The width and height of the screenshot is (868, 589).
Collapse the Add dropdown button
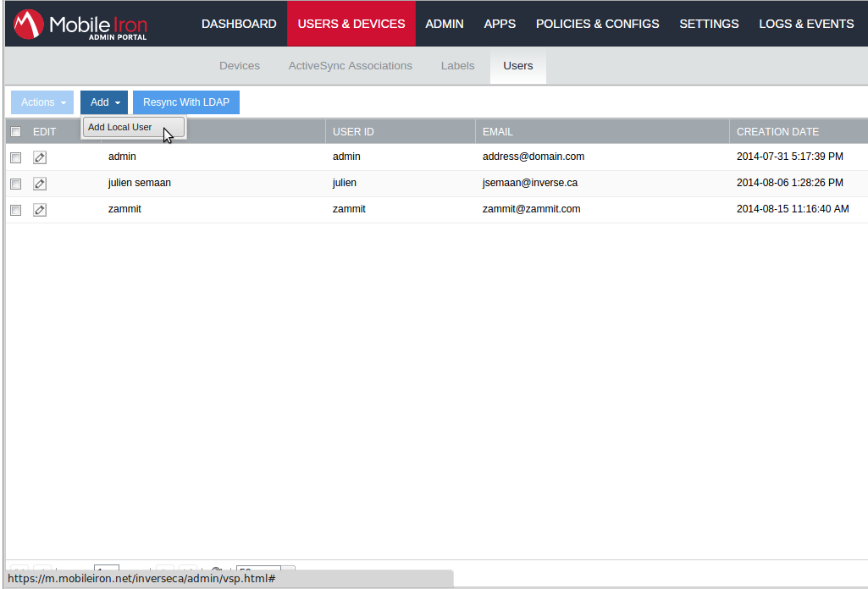(104, 102)
